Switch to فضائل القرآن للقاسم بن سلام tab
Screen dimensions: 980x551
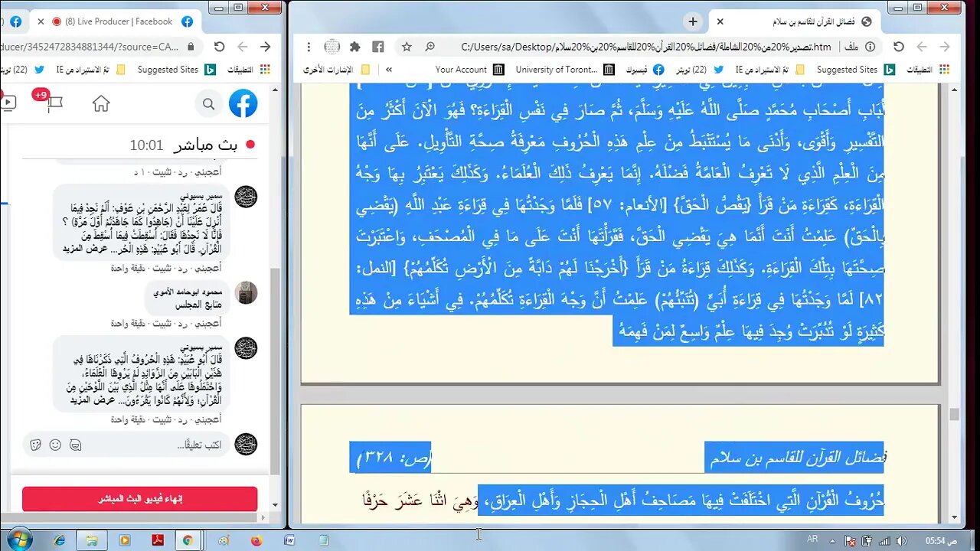point(796,21)
